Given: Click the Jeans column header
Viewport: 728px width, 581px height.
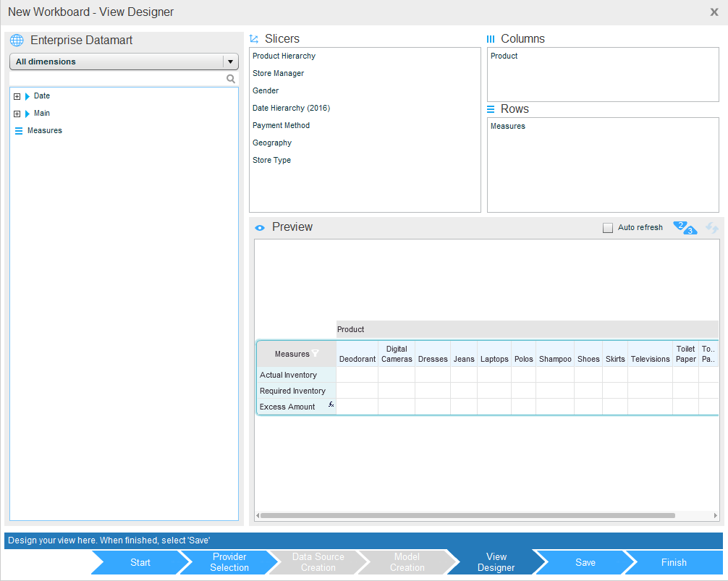Looking at the screenshot, I should (x=464, y=354).
